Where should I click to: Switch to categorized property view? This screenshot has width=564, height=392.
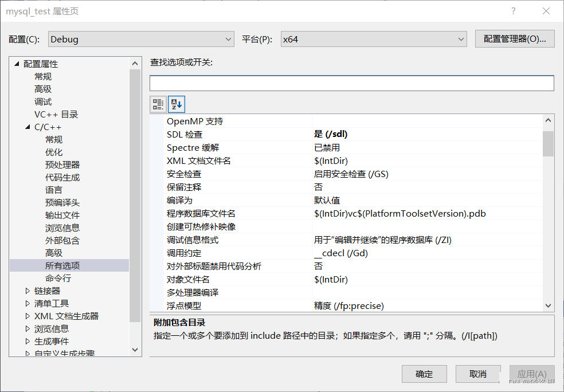158,104
